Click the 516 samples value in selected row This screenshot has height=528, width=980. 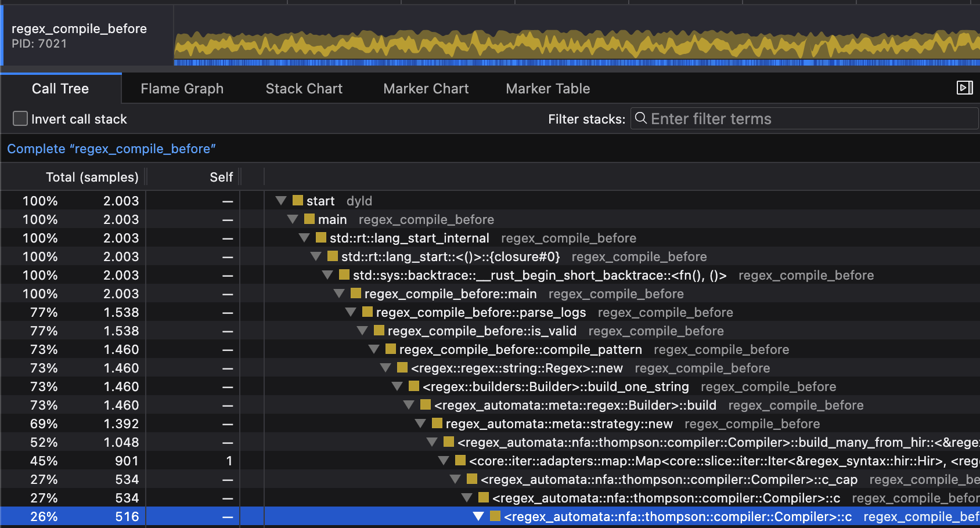coord(127,516)
